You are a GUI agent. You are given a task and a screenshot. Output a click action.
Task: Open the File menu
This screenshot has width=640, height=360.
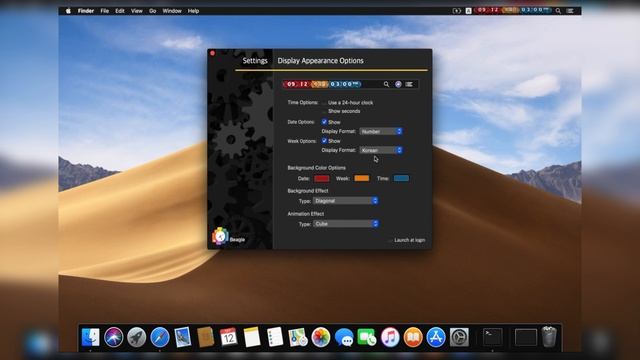(104, 11)
